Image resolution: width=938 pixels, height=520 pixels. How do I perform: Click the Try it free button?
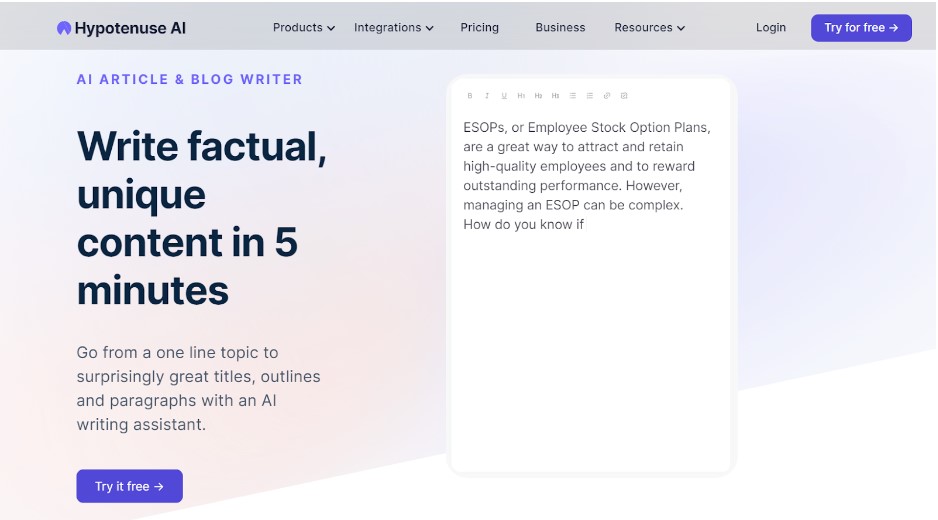129,486
